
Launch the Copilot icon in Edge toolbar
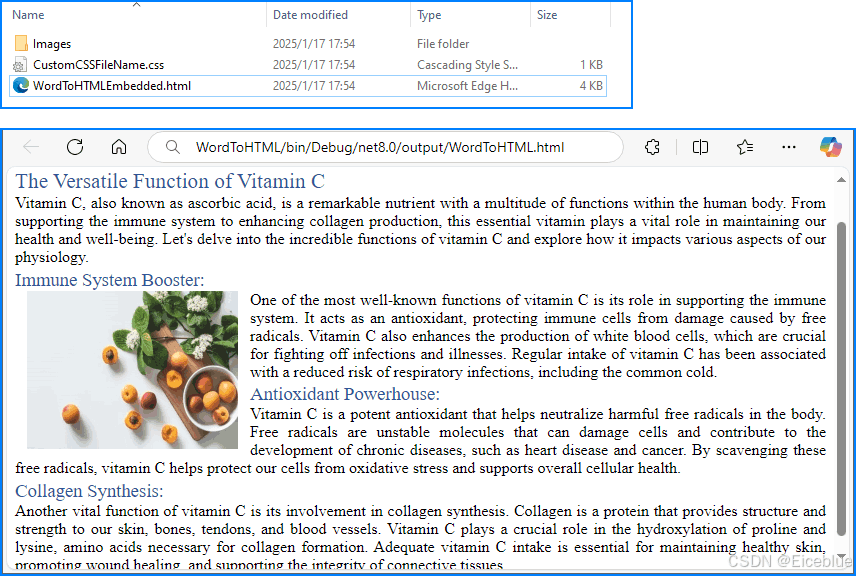tap(831, 147)
